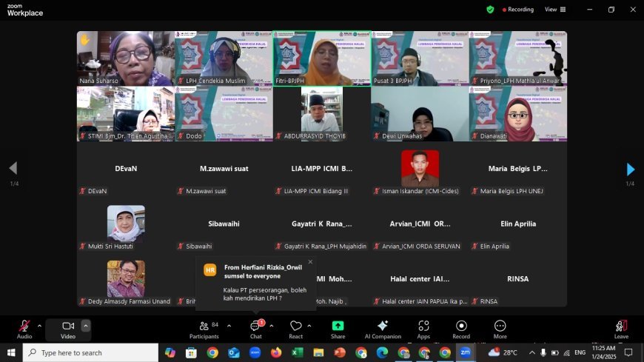Open PowerPoint from the taskbar
Image resolution: width=644 pixels, height=362 pixels.
click(340, 352)
